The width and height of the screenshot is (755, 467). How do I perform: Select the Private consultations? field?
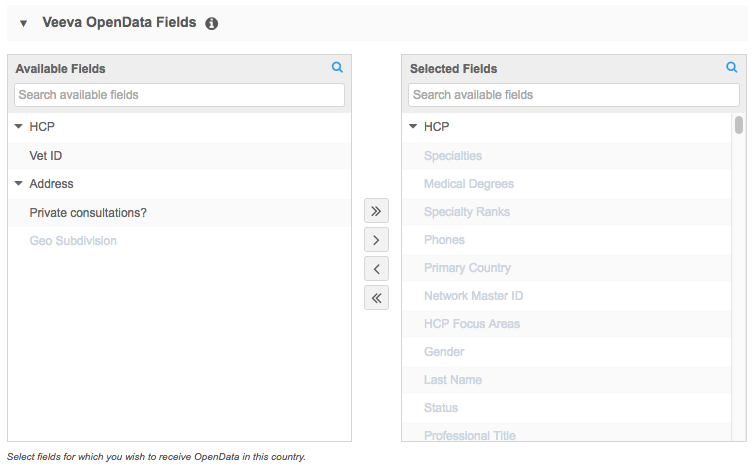88,213
